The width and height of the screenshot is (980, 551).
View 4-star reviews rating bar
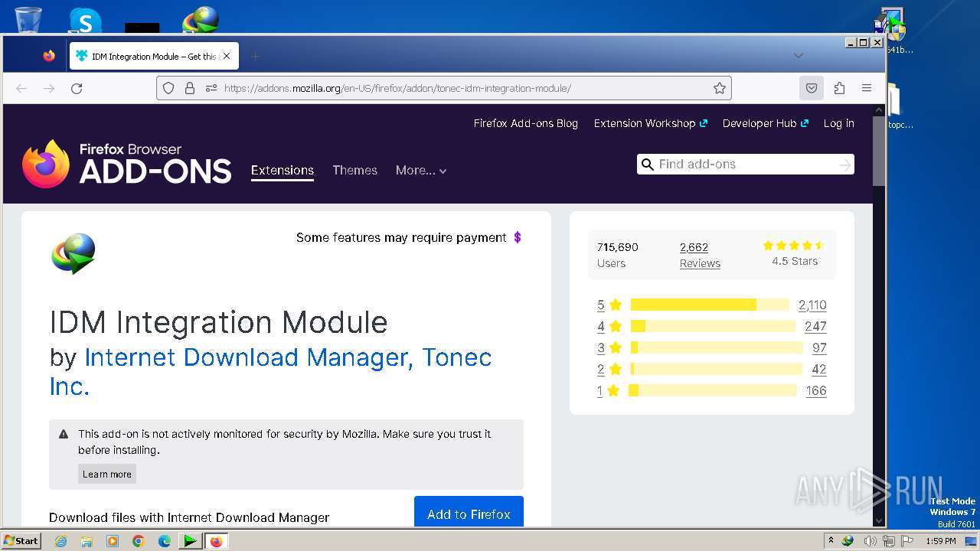pyautogui.click(x=713, y=326)
